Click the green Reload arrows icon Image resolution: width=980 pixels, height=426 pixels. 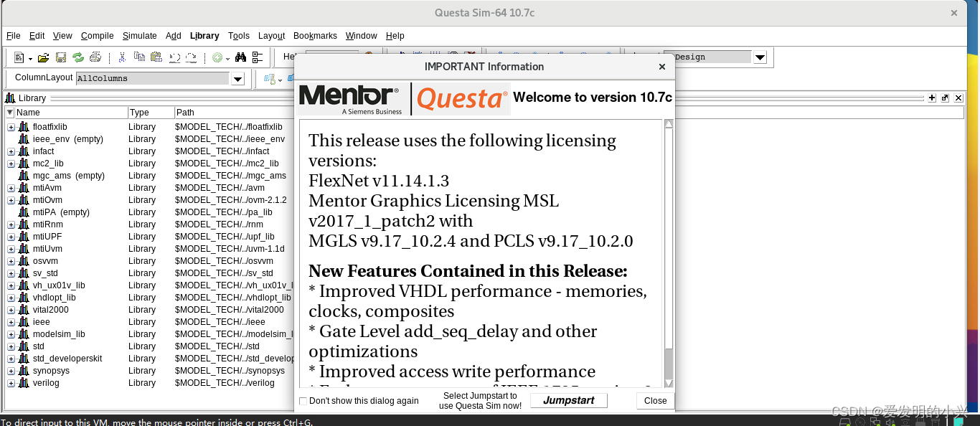[78, 57]
